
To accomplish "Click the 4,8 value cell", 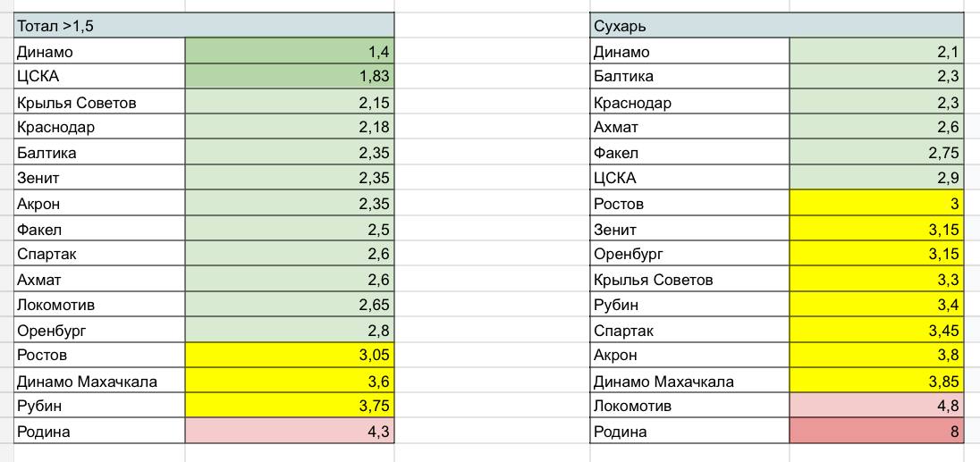I will 877,406.
